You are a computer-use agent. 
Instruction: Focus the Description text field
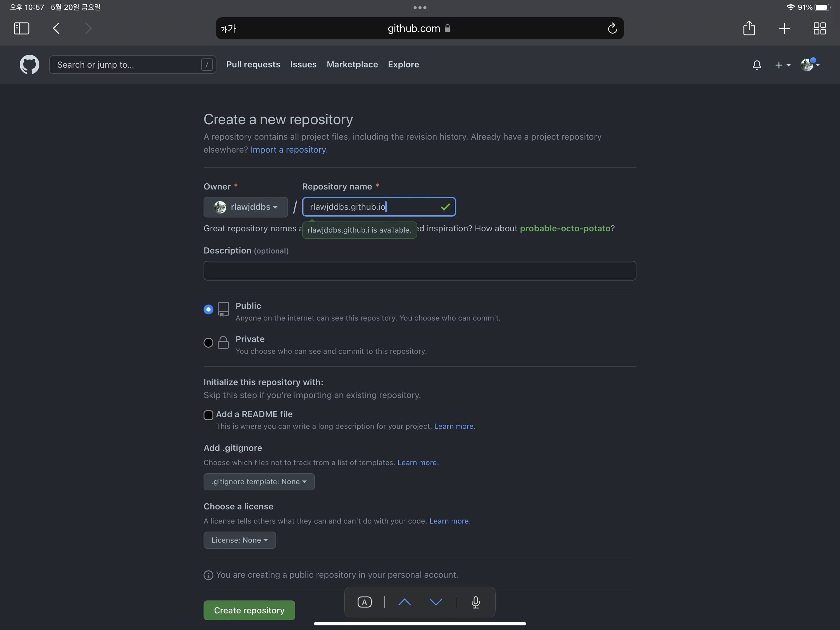tap(420, 270)
